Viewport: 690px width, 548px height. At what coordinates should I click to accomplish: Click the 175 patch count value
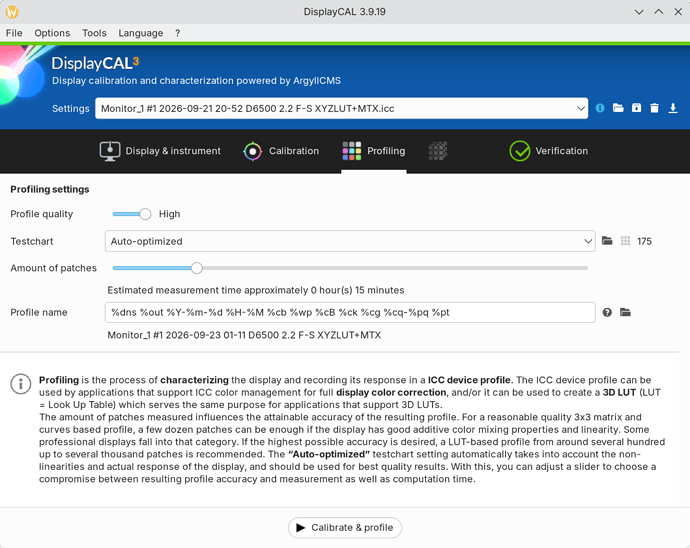644,241
